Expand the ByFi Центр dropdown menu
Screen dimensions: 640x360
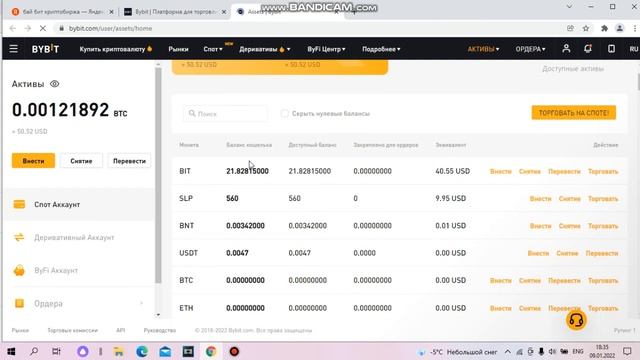click(x=326, y=49)
